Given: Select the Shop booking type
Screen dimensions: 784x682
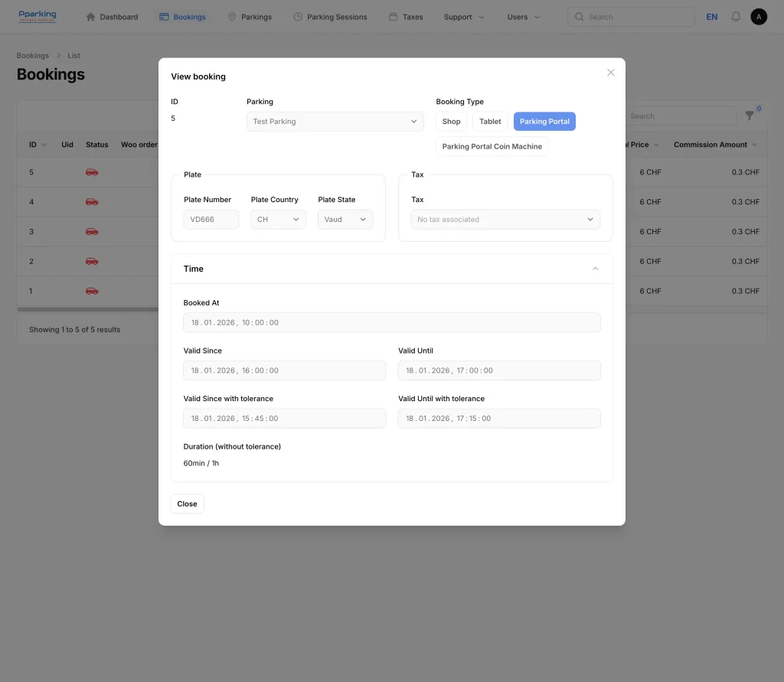Looking at the screenshot, I should click(451, 122).
